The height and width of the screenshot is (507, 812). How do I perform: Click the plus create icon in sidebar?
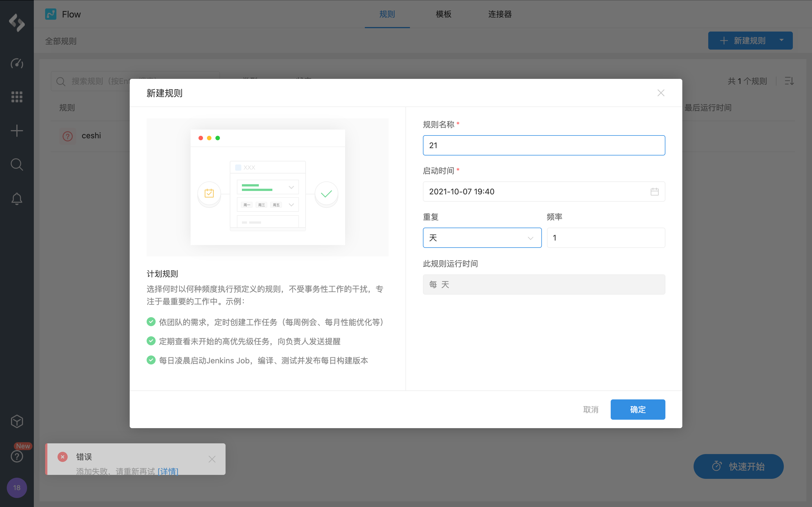17,130
